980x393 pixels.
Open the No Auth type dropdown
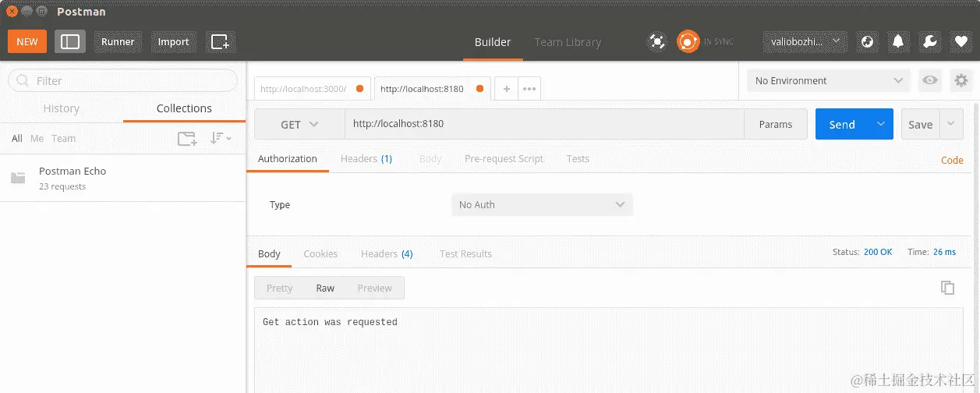(542, 204)
